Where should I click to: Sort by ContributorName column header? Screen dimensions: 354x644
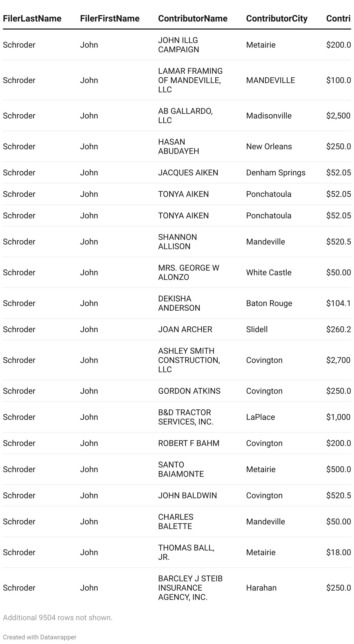click(193, 19)
